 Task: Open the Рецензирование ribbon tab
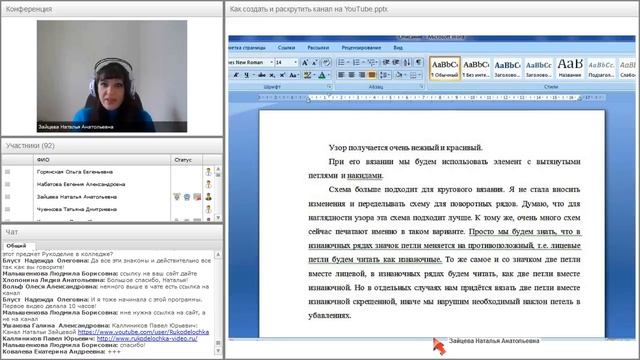pyautogui.click(x=361, y=48)
